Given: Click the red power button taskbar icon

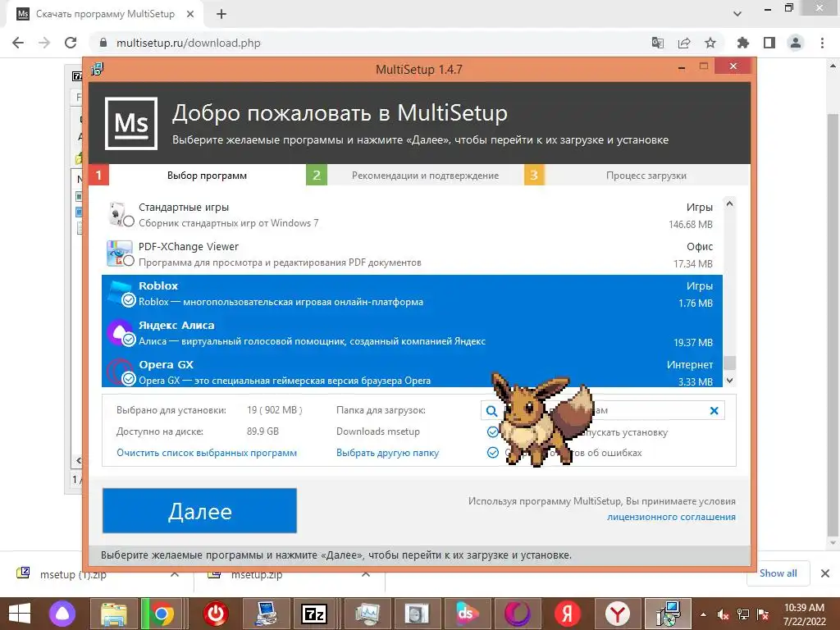Looking at the screenshot, I should (x=216, y=614).
